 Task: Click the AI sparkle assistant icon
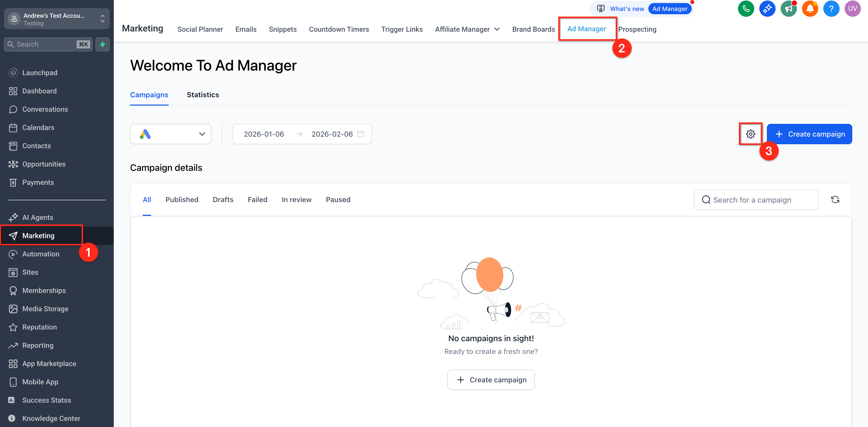tap(767, 9)
